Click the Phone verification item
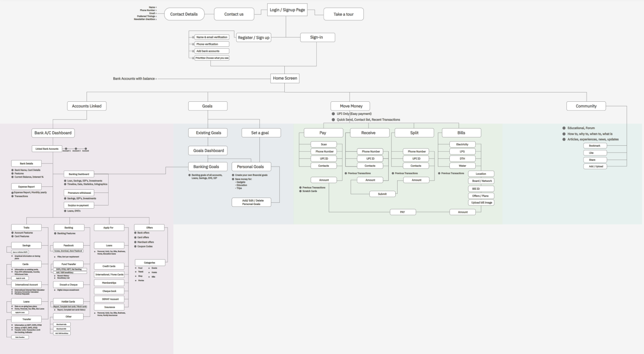This screenshot has width=644, height=354. [x=212, y=43]
